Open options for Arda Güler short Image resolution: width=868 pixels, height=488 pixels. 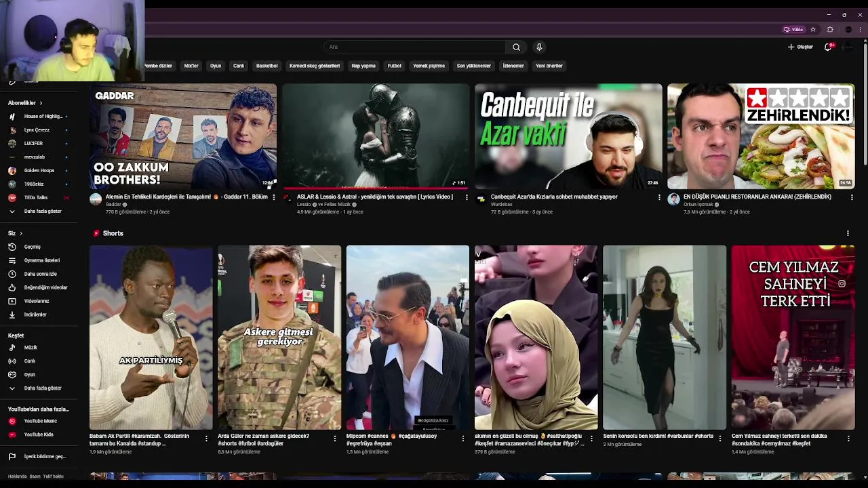(x=334, y=439)
